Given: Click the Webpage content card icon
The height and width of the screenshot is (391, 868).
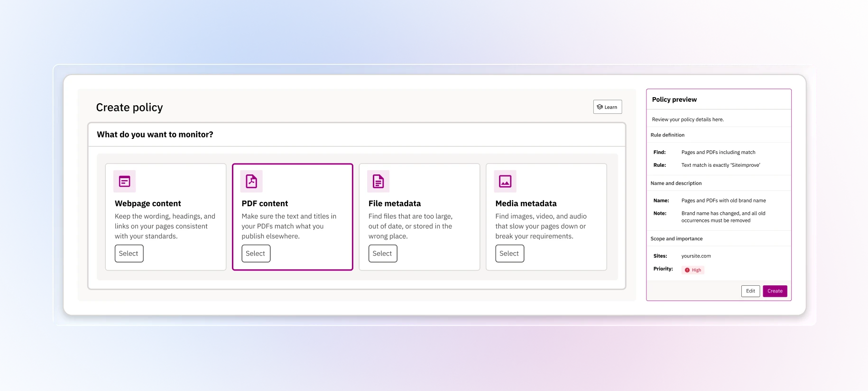Looking at the screenshot, I should point(125,181).
